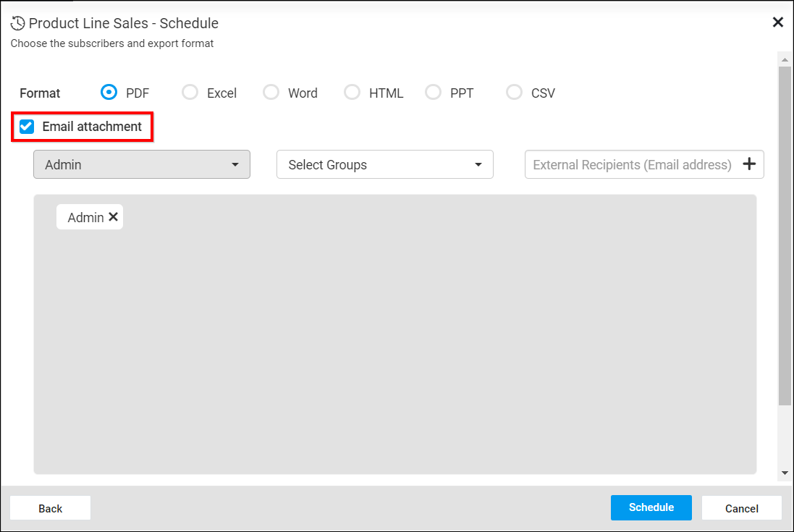Select the Excel format option
Image resolution: width=794 pixels, height=532 pixels.
190,92
